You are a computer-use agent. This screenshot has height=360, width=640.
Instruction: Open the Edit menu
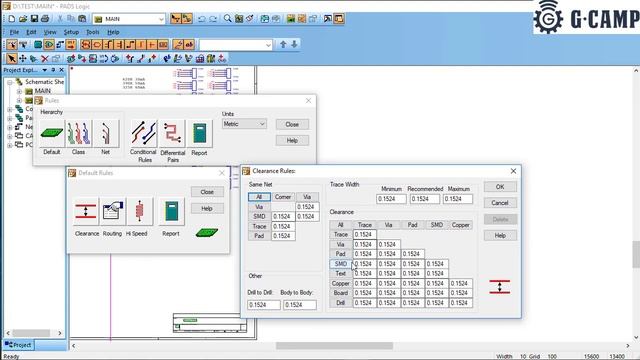tap(31, 32)
